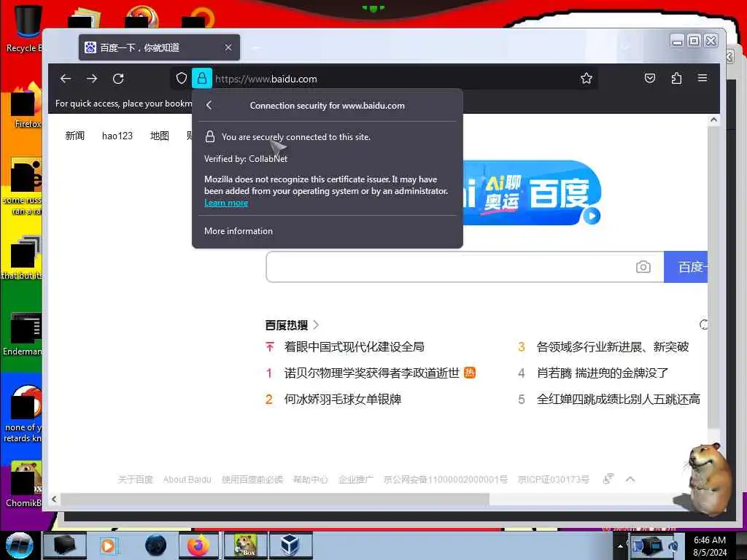Open the 帮助中心 footer link
747x560 pixels.
coord(310,480)
